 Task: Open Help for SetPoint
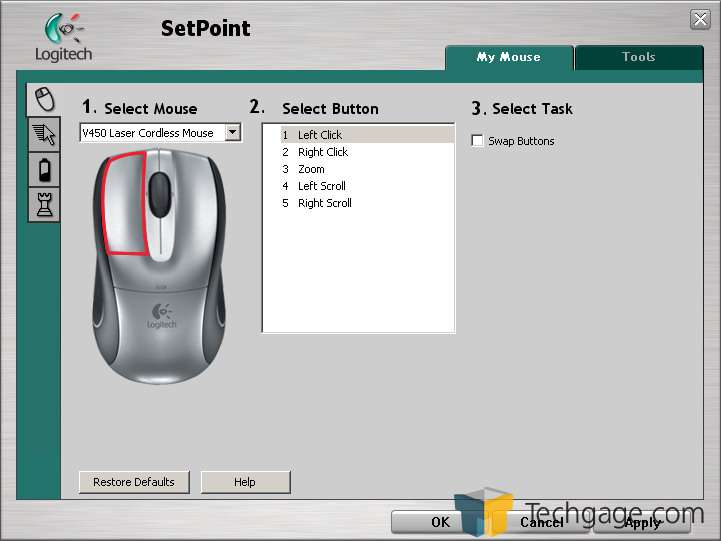pyautogui.click(x=245, y=482)
